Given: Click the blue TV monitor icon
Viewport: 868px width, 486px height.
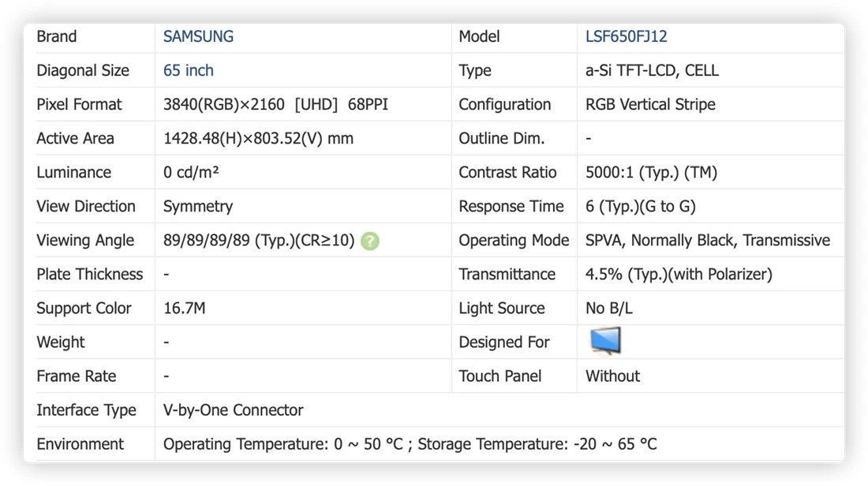Looking at the screenshot, I should [605, 341].
